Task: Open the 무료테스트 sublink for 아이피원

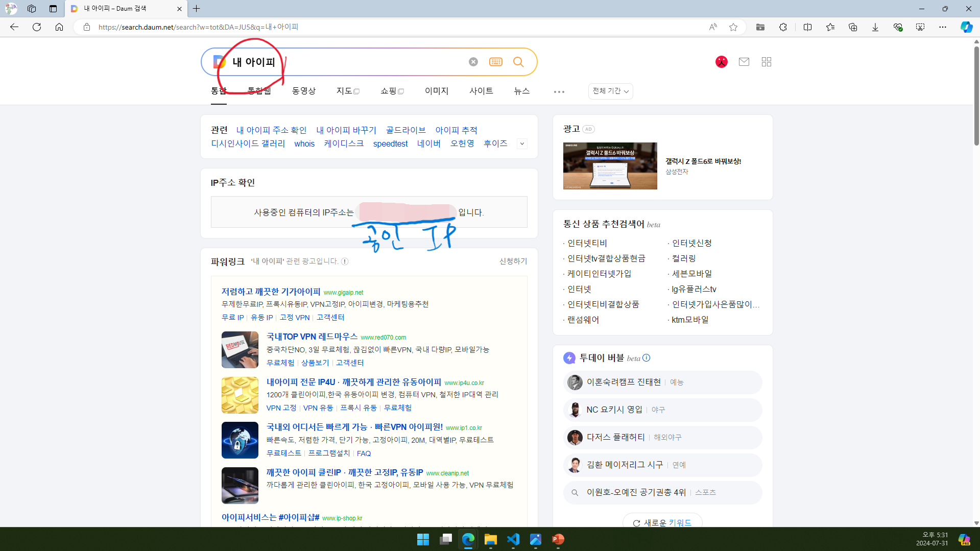Action: 284,453
